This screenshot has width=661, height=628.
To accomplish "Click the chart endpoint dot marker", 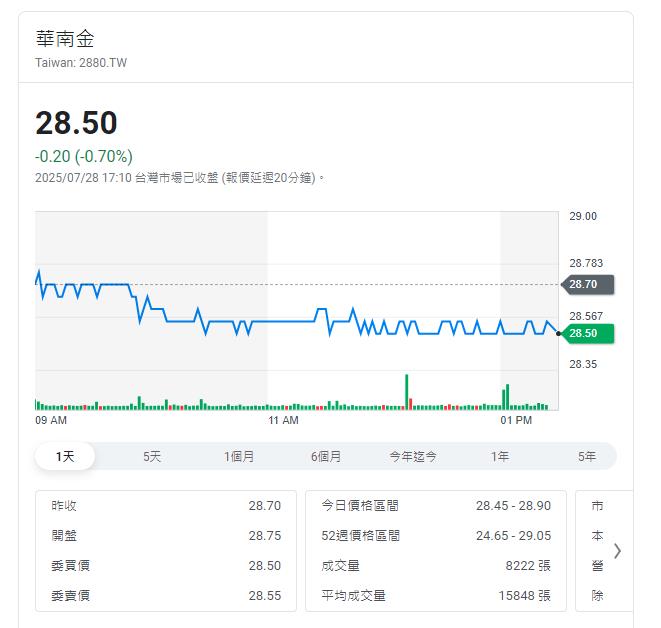I will point(559,333).
